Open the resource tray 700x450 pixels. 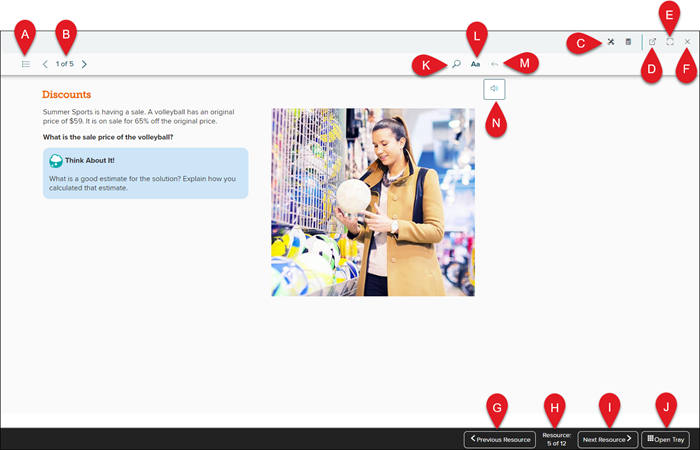pyautogui.click(x=665, y=439)
